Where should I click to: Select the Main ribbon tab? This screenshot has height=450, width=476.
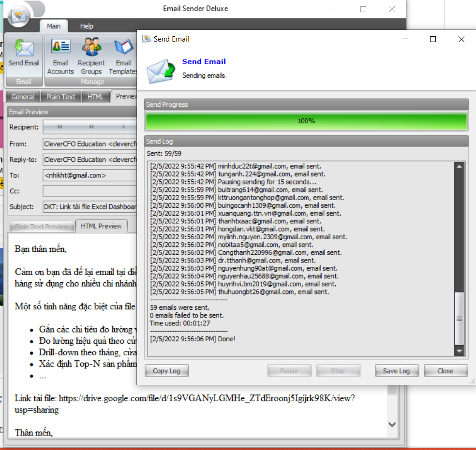coord(54,26)
